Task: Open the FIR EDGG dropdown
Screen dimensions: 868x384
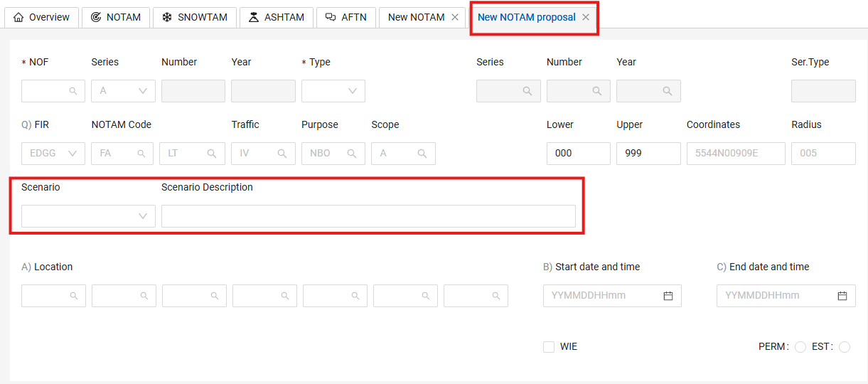Action: tap(53, 154)
